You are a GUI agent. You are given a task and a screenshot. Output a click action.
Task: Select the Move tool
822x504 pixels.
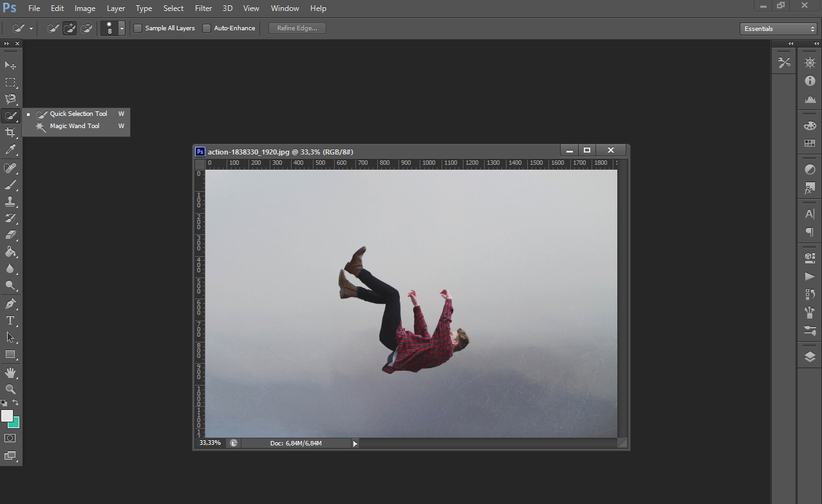point(10,66)
